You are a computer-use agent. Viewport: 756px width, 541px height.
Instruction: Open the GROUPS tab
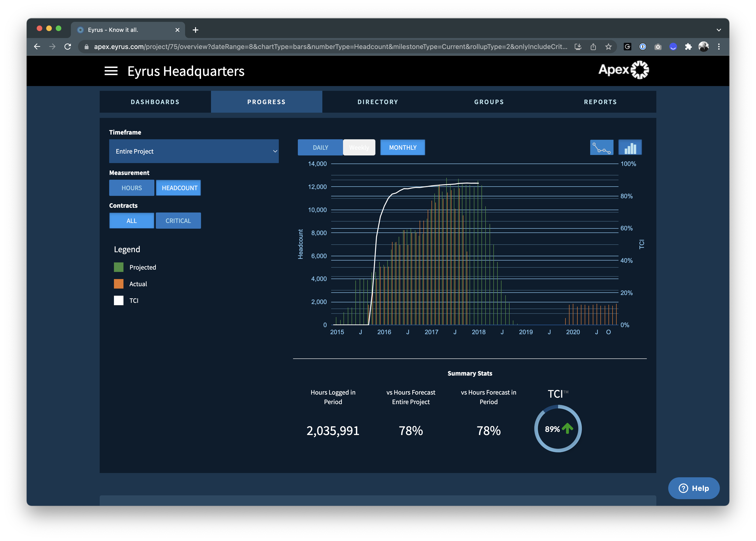click(489, 102)
